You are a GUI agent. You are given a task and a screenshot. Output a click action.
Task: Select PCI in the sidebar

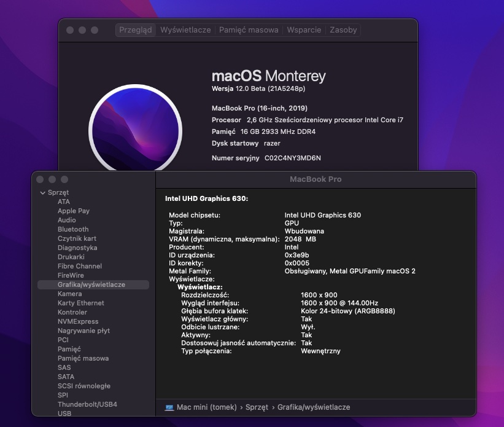63,340
